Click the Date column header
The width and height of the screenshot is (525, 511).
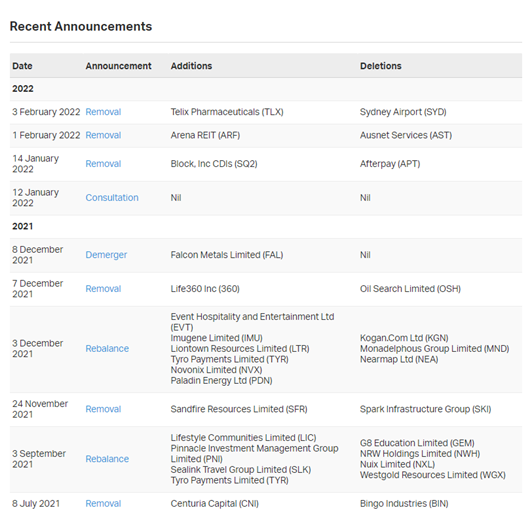[x=22, y=66]
